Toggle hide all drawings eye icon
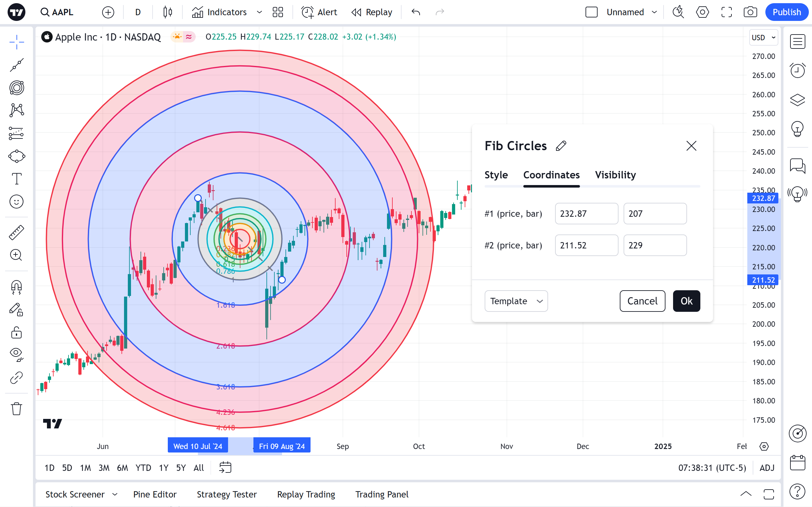 coord(16,354)
